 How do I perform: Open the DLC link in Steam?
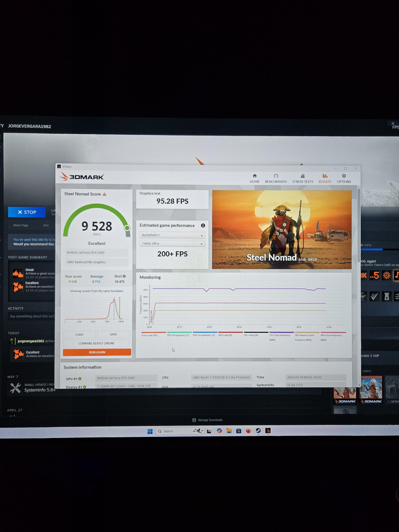[x=46, y=225]
